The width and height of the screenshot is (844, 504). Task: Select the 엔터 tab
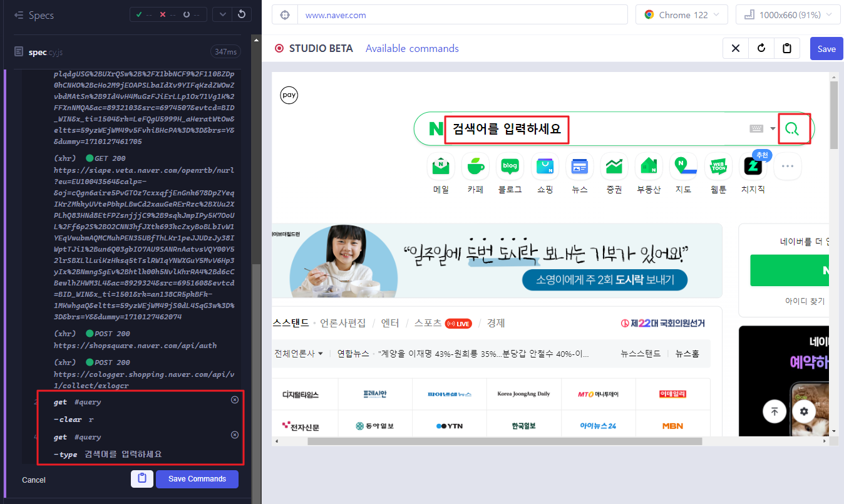click(x=390, y=323)
